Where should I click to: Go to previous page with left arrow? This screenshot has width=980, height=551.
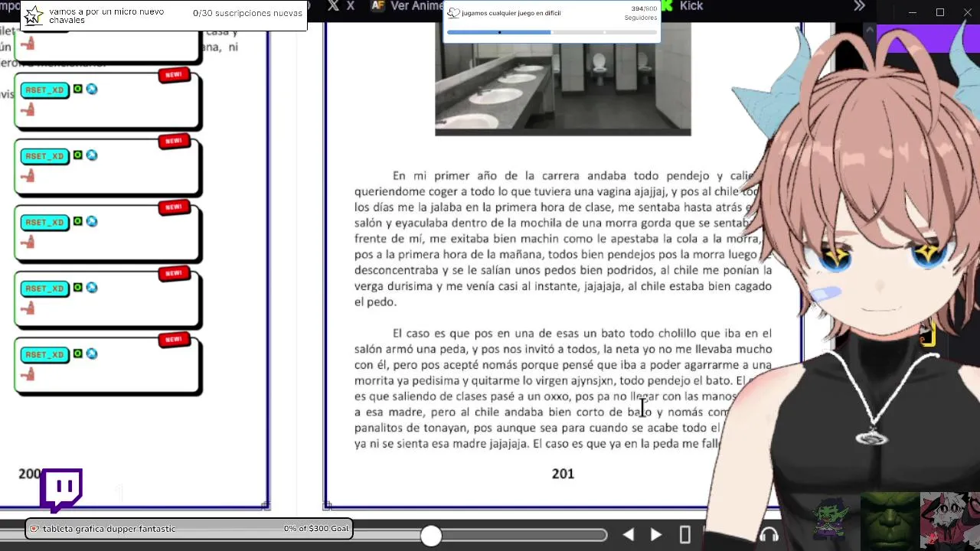[628, 535]
